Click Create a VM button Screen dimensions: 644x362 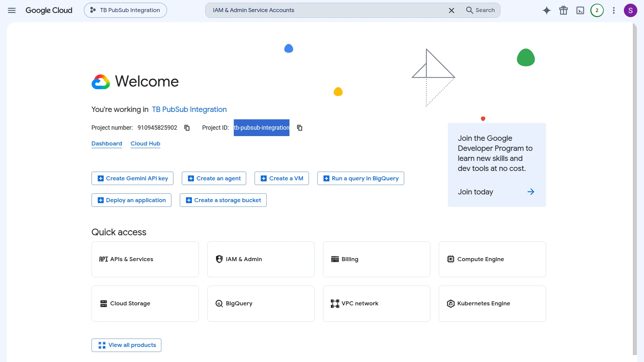coord(282,178)
